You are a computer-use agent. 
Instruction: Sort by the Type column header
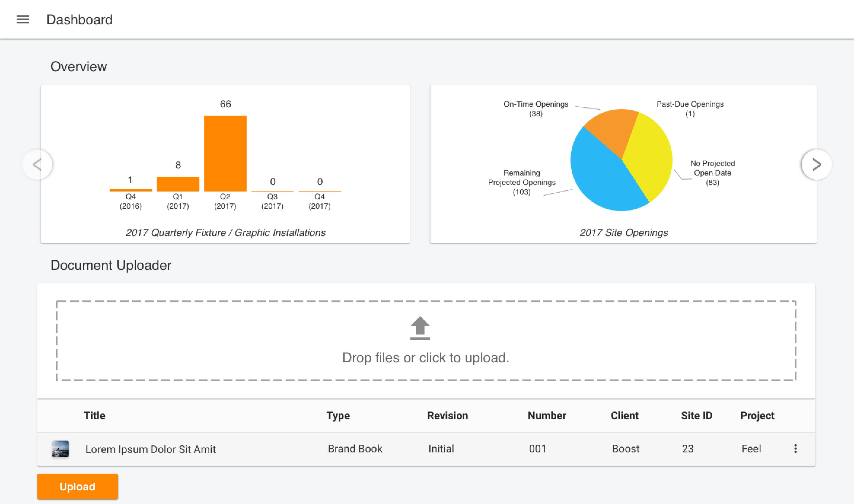pyautogui.click(x=338, y=415)
